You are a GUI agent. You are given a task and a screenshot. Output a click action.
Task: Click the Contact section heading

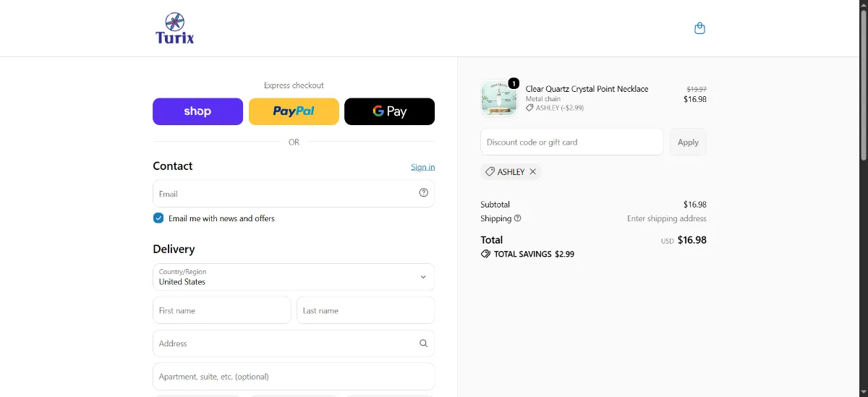[173, 166]
